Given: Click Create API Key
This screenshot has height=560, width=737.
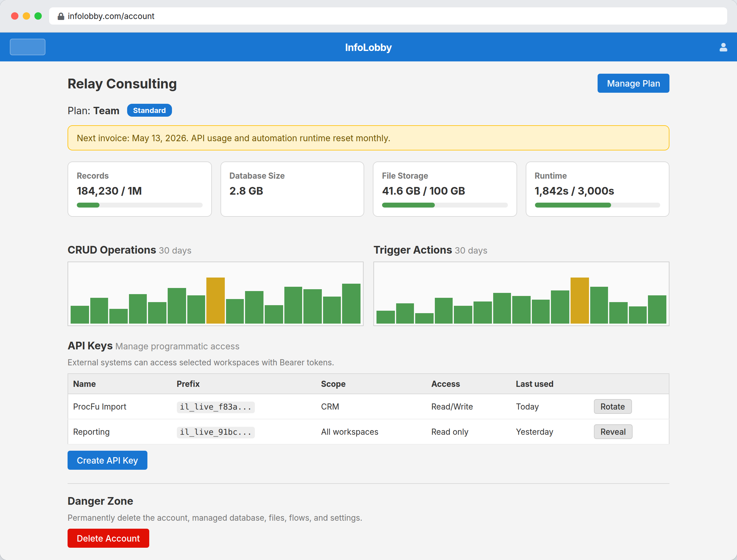Looking at the screenshot, I should [x=107, y=460].
